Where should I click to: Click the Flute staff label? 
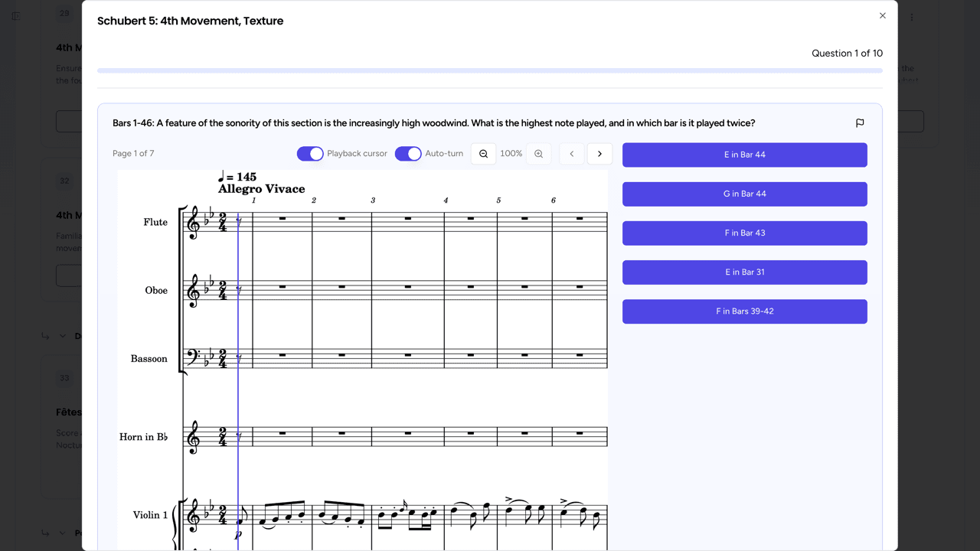pos(155,222)
